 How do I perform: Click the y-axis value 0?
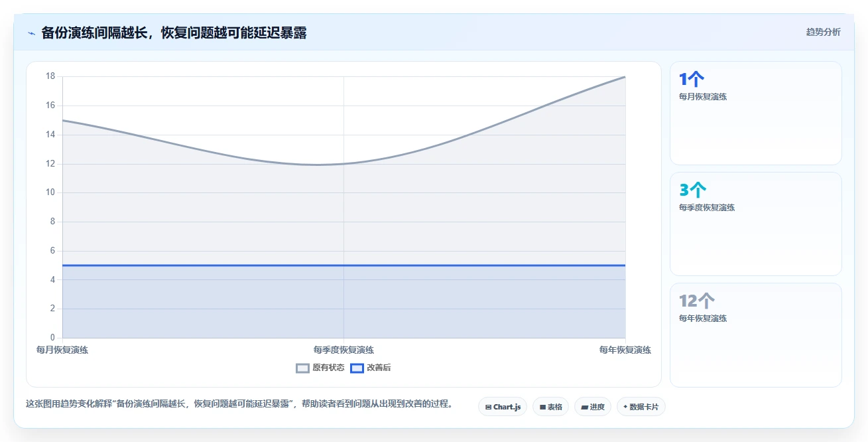(53, 337)
